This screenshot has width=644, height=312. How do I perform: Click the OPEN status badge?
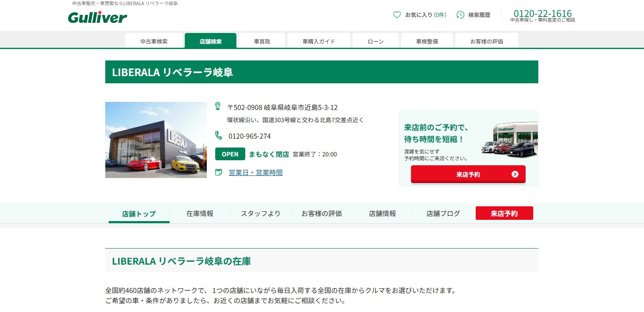pyautogui.click(x=230, y=154)
